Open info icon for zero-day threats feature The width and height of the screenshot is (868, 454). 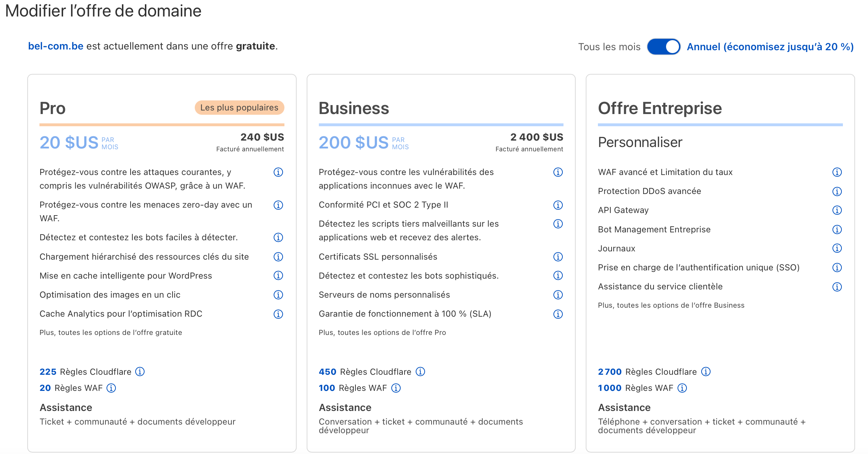[x=278, y=205]
